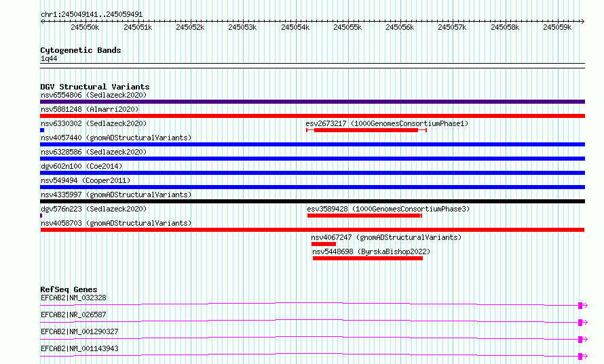Click the 1q44 cytogenetic band label
The image size is (604, 364).
pos(49,58)
